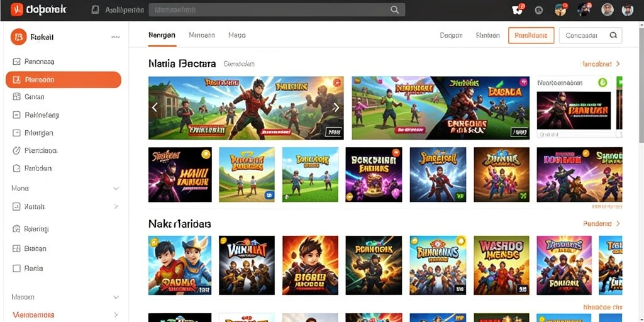Click the Natia Bectara heading

[x=182, y=64]
